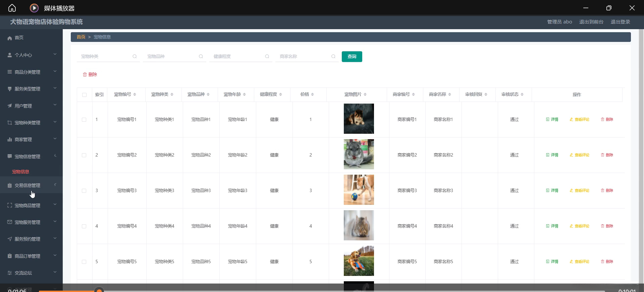Viewport: 644px width, 292px height.
Task: Sort table by 健康程度 column arrows
Action: point(280,95)
